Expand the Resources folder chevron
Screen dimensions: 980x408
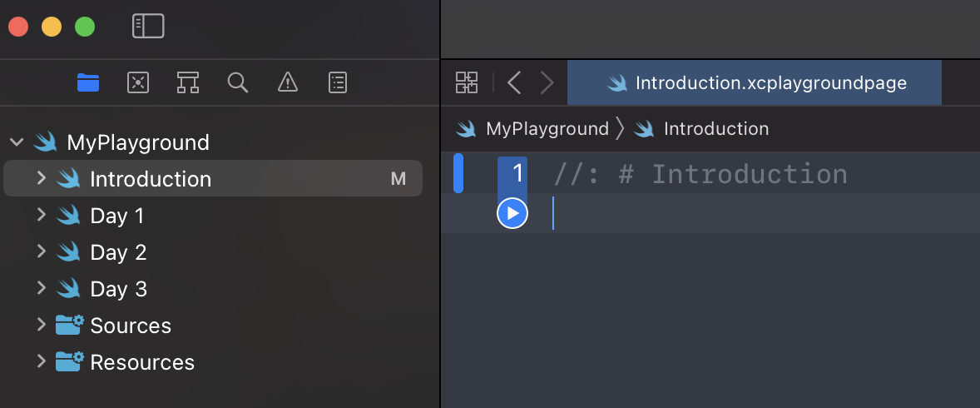pyautogui.click(x=41, y=361)
